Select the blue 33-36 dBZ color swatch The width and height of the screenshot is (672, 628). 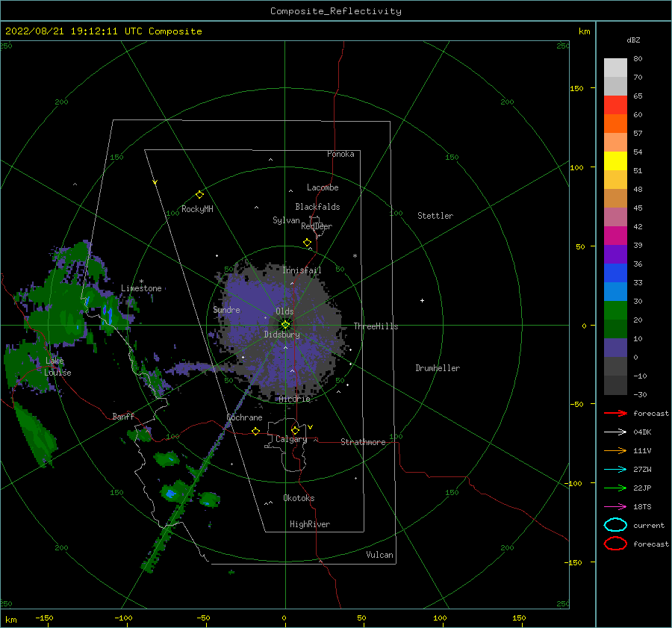(615, 273)
